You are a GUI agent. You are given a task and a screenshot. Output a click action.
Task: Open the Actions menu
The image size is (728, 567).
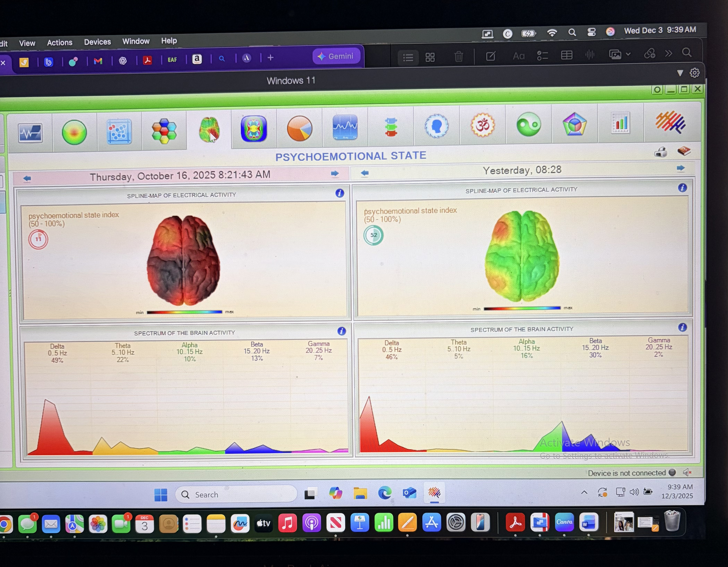click(x=60, y=43)
